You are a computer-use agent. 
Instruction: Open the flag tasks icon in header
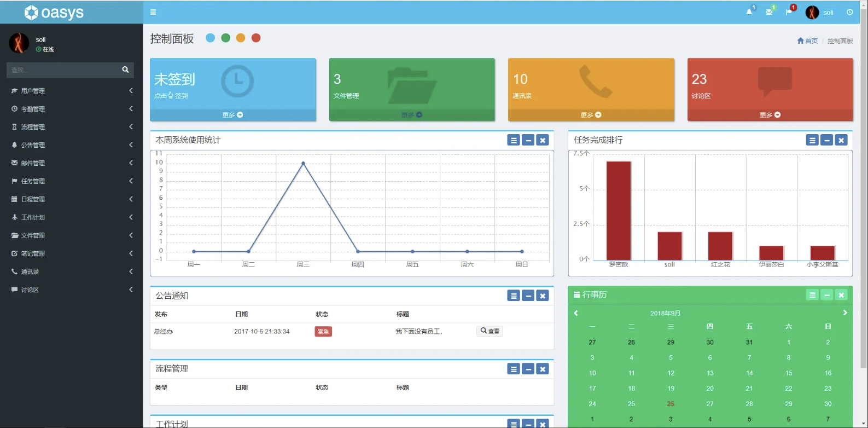[789, 12]
